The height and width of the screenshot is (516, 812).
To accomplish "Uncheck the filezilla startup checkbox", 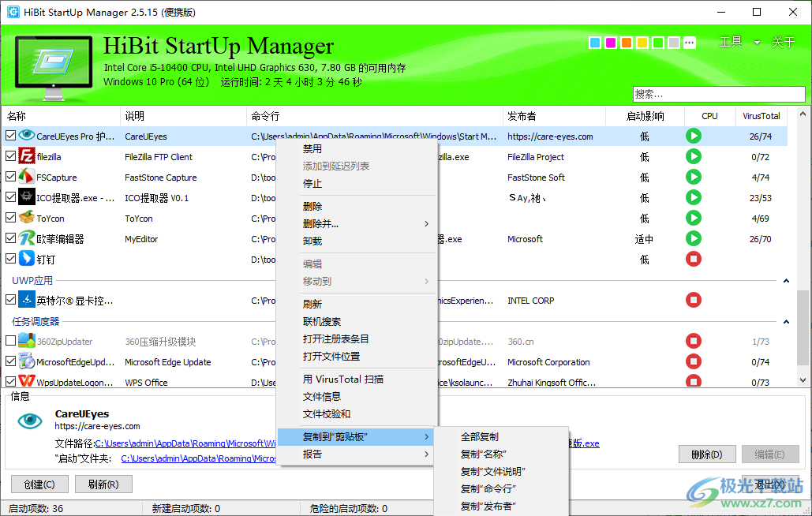I will coord(10,156).
